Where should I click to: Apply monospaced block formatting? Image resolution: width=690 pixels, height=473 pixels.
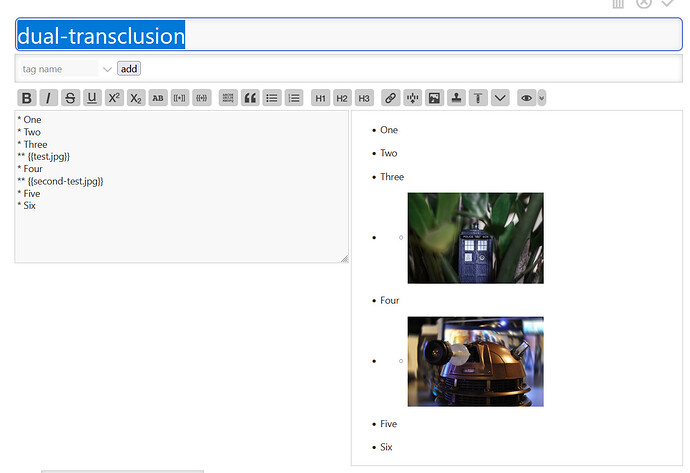coord(228,98)
